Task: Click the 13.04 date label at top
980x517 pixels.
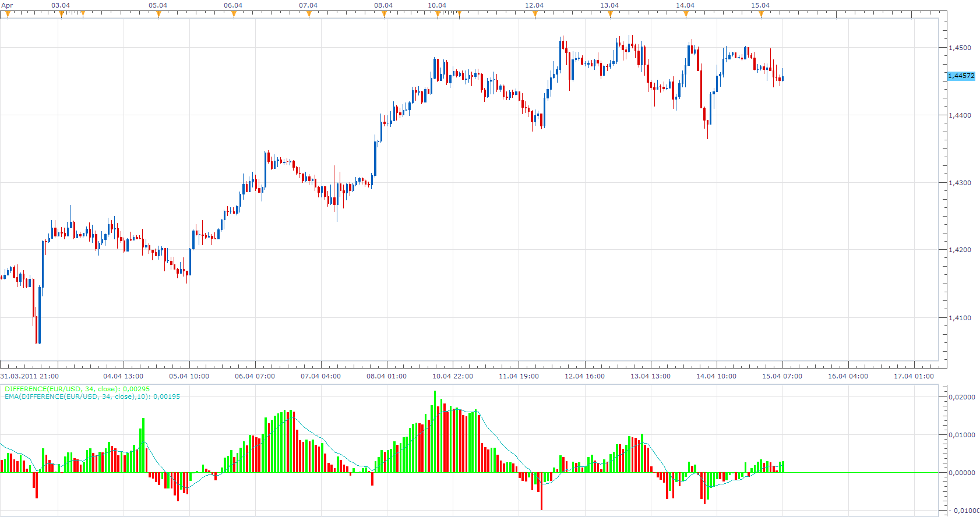Action: [x=609, y=5]
